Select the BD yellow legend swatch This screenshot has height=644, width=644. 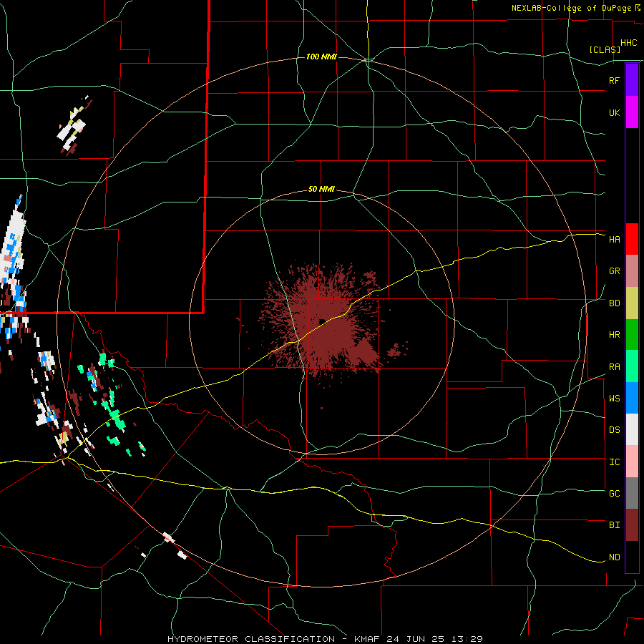click(632, 303)
